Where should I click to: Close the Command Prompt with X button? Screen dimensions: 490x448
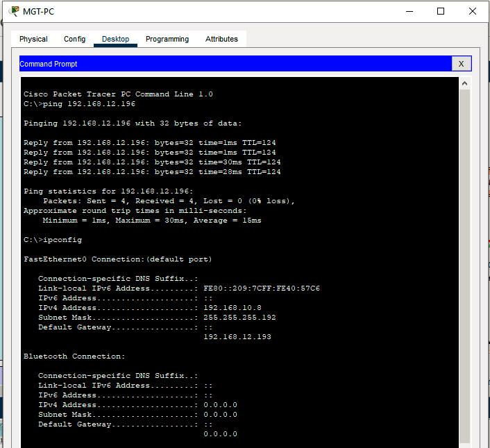[x=462, y=64]
